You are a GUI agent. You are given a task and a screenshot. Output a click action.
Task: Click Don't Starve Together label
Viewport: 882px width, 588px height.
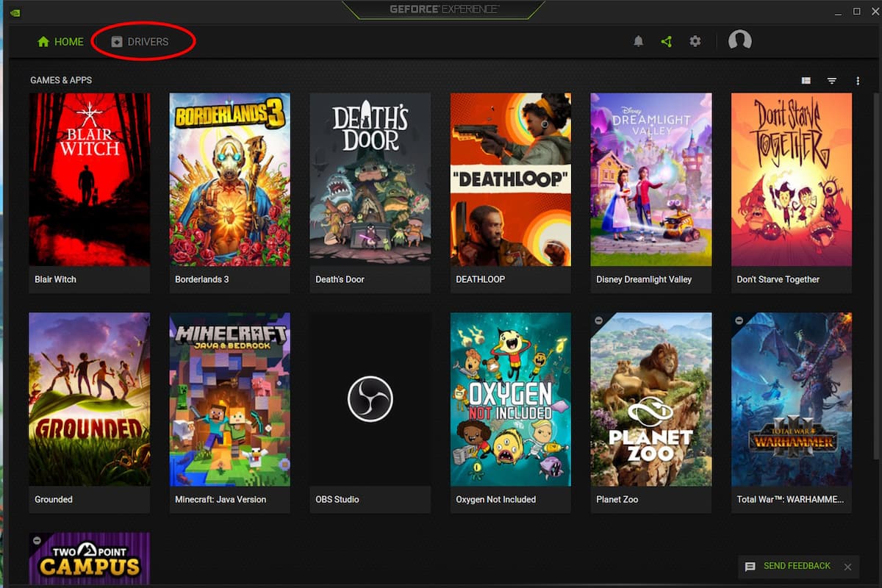[778, 279]
